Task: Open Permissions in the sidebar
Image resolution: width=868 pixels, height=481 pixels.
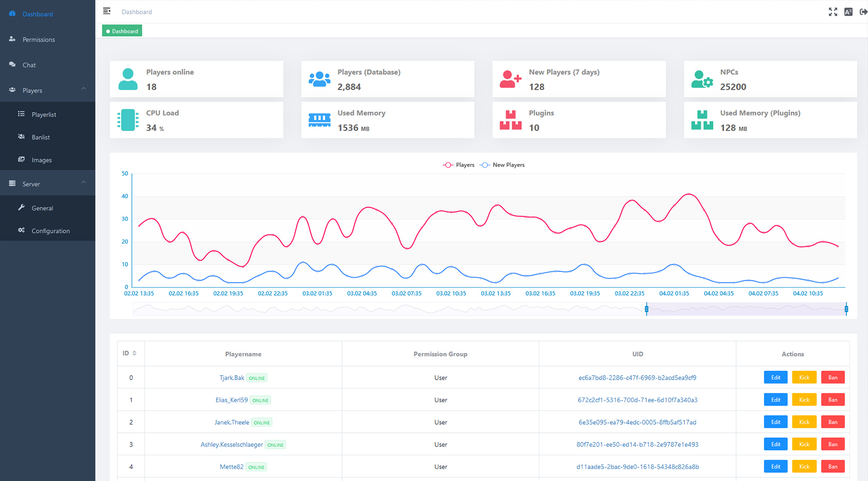Action: click(x=39, y=40)
